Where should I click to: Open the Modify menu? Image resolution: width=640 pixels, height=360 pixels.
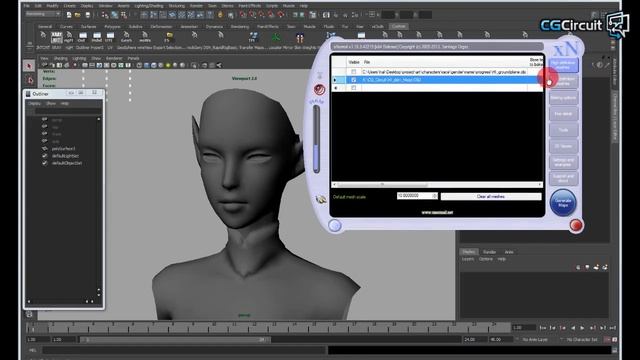52,6
